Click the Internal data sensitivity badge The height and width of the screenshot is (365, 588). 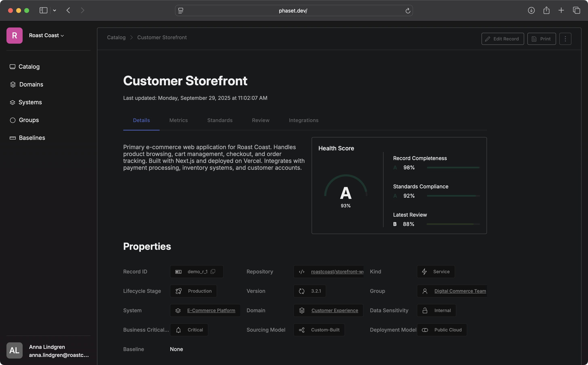[436, 310]
